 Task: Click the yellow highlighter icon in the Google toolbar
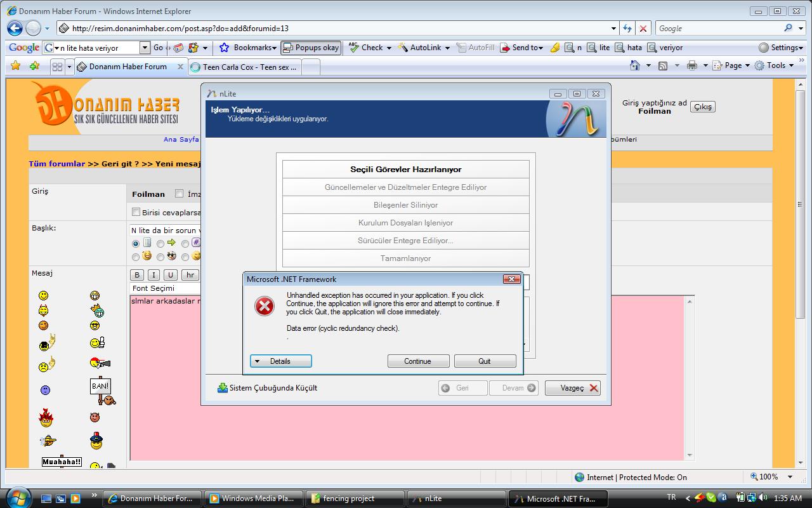tap(555, 48)
